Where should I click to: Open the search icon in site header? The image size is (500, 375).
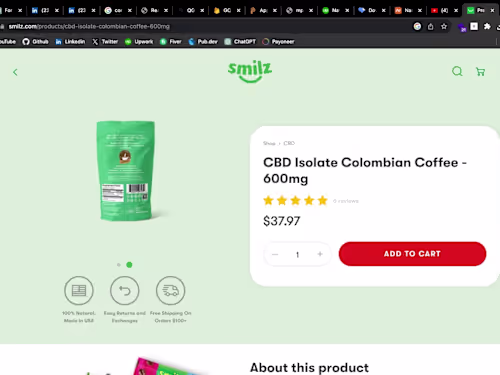click(457, 71)
